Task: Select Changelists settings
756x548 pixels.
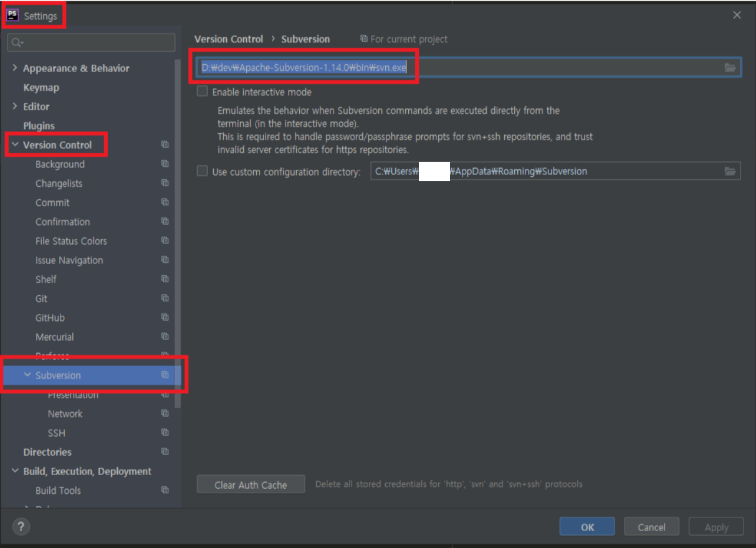Action: (x=59, y=184)
